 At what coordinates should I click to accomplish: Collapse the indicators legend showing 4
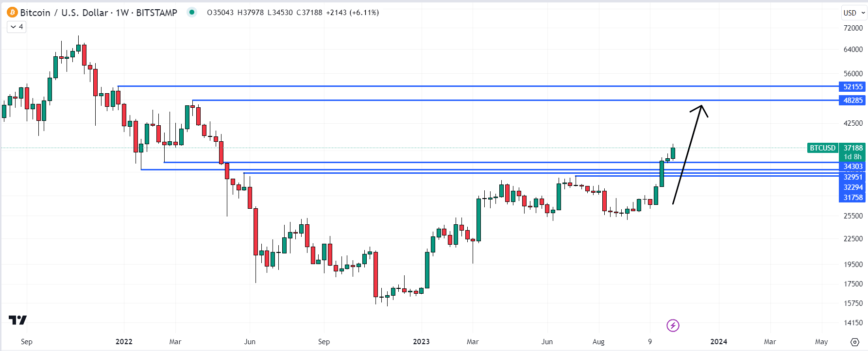click(x=17, y=27)
